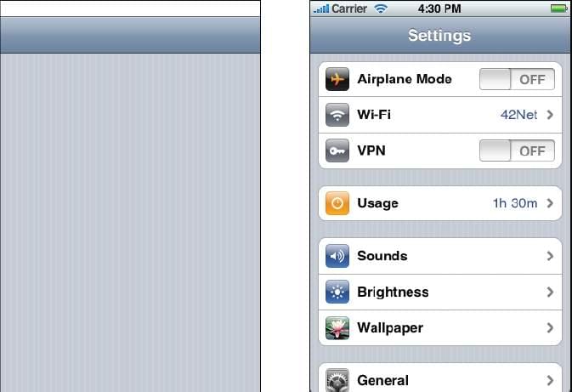Tap the General gear icon
Image resolution: width=572 pixels, height=392 pixels.
337,380
